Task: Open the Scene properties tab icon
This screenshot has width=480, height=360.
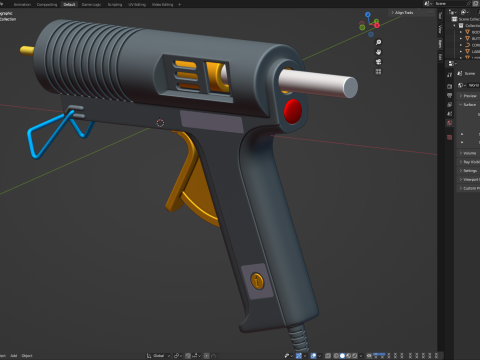Action: (449, 114)
